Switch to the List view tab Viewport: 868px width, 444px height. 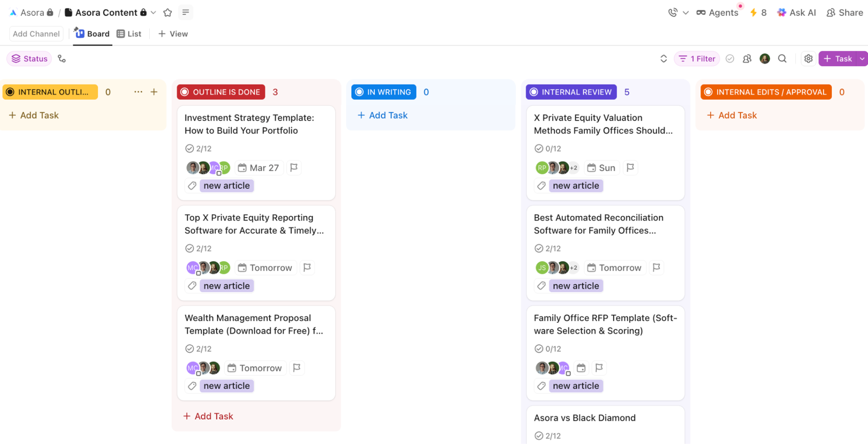coord(129,34)
